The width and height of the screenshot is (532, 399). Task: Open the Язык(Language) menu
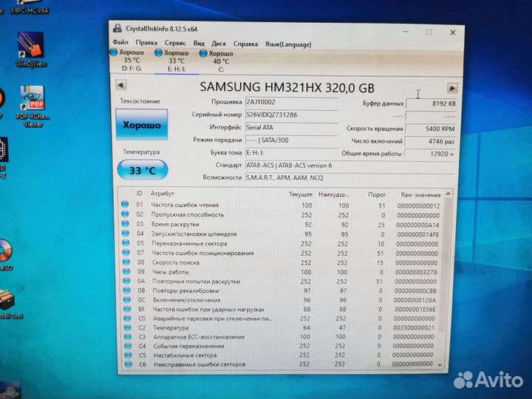(x=287, y=44)
